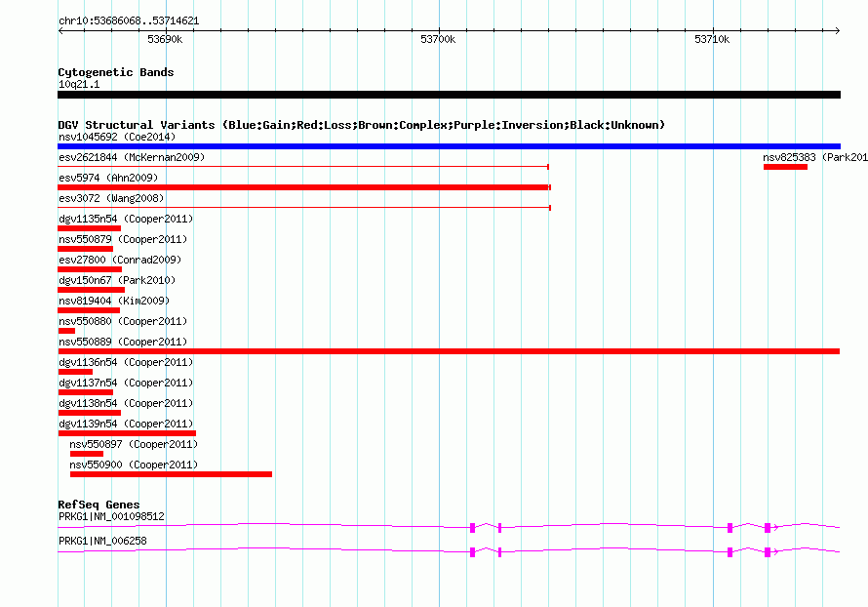Click the red esv27800 loss bar
This screenshot has width=868, height=607.
pyautogui.click(x=90, y=269)
